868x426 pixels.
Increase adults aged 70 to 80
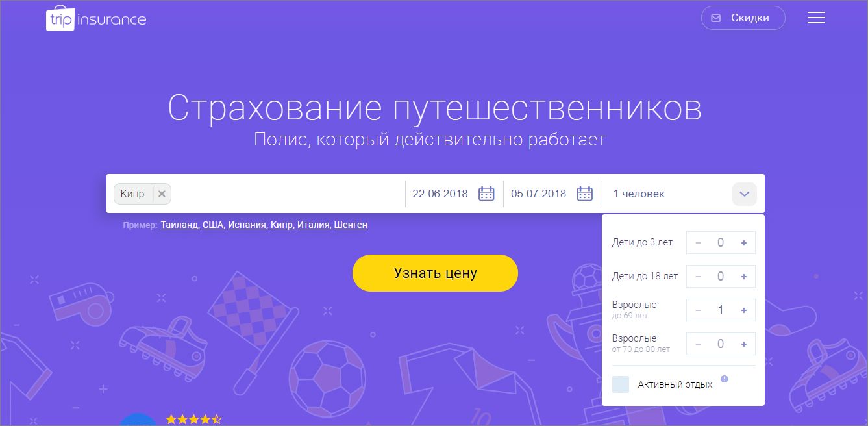tap(744, 344)
